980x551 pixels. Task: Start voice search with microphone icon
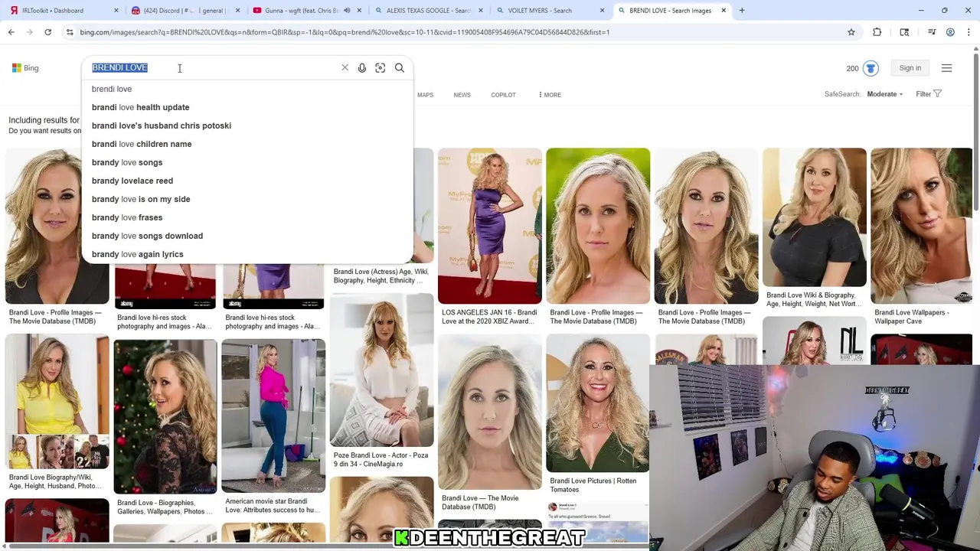click(x=362, y=68)
